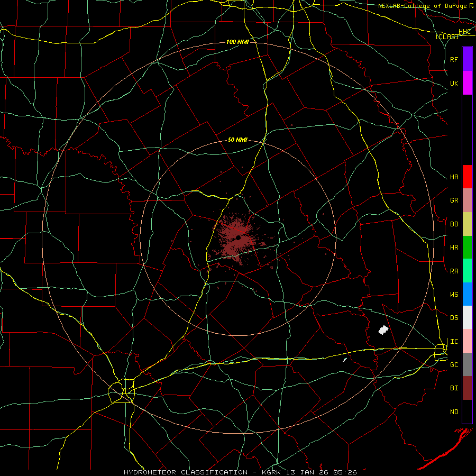The width and height of the screenshot is (476, 476).
Task: Click the "UK" legend label
Action: (454, 83)
